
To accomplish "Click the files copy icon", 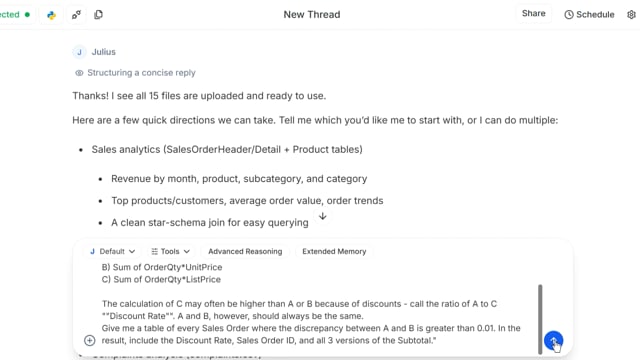I will coord(98,15).
